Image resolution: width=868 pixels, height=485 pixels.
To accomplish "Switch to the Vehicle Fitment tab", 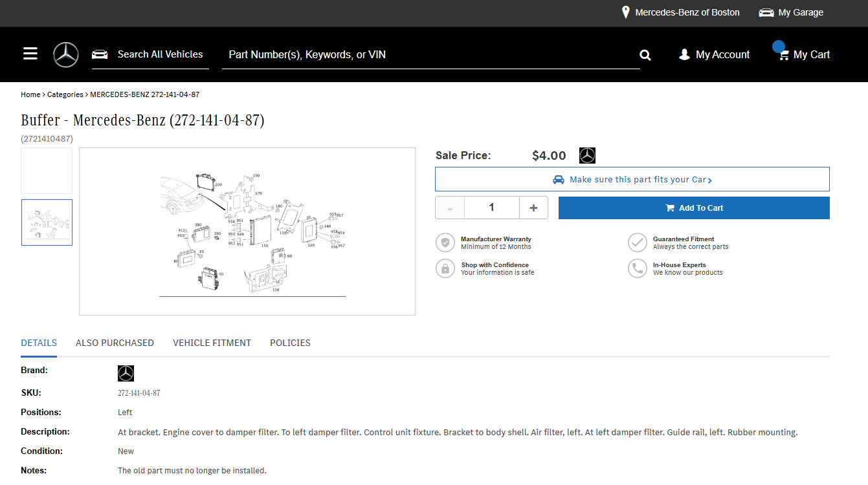I will 212,343.
